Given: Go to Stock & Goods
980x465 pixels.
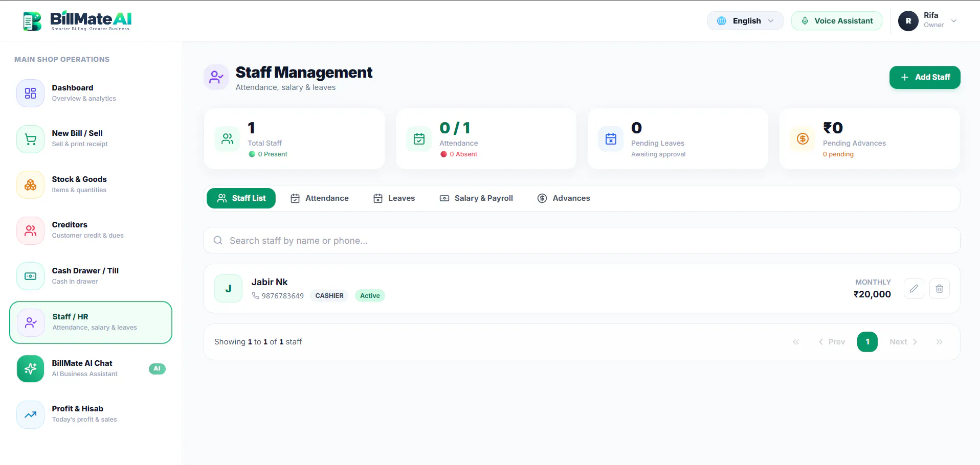Looking at the screenshot, I should [91, 184].
